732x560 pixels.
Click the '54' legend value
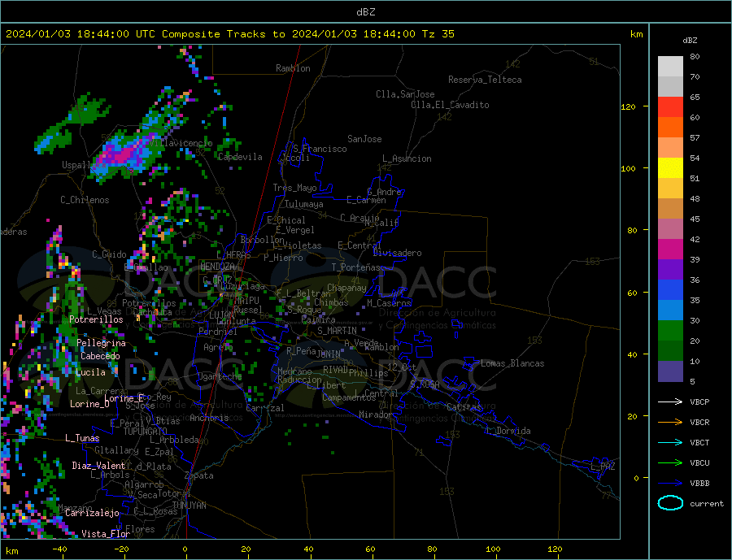695,158
